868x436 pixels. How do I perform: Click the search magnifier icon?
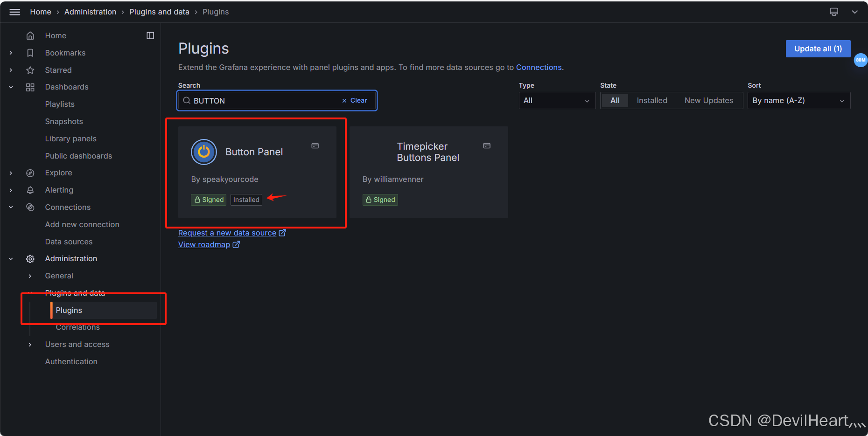click(187, 100)
